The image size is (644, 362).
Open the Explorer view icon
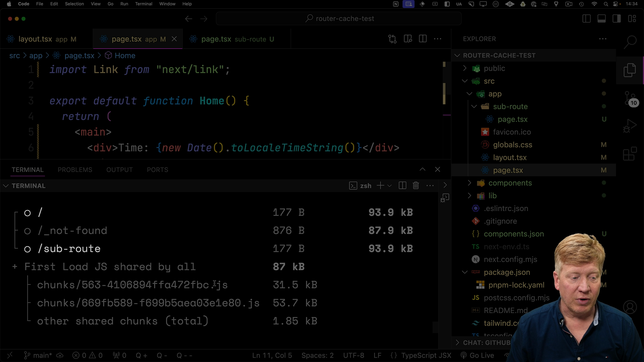(630, 70)
